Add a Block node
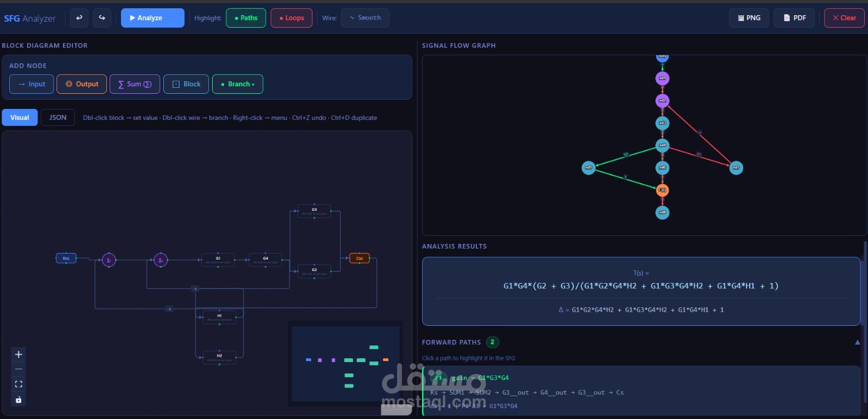 tap(186, 84)
